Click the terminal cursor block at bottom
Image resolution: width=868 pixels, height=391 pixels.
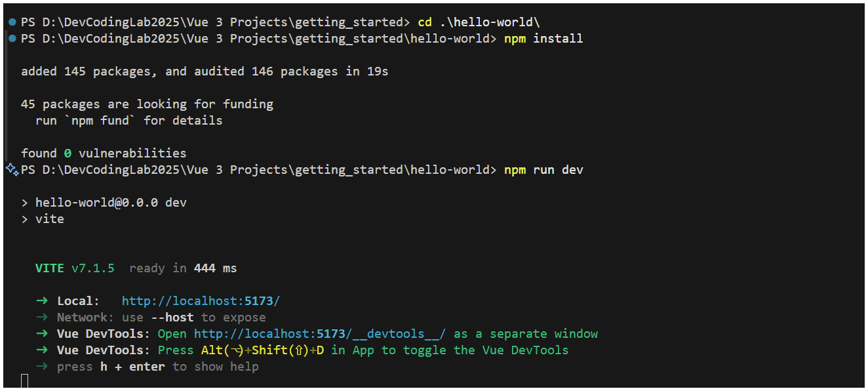[x=25, y=381]
